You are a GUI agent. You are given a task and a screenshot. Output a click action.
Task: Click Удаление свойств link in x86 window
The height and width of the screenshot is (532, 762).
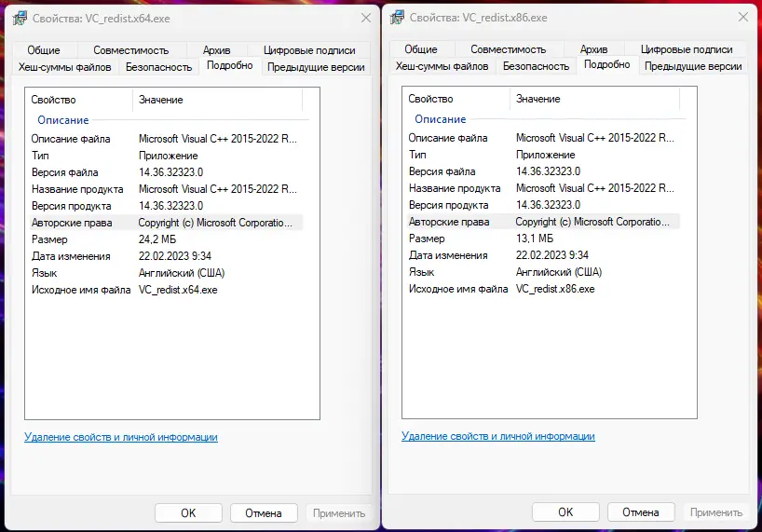[498, 436]
